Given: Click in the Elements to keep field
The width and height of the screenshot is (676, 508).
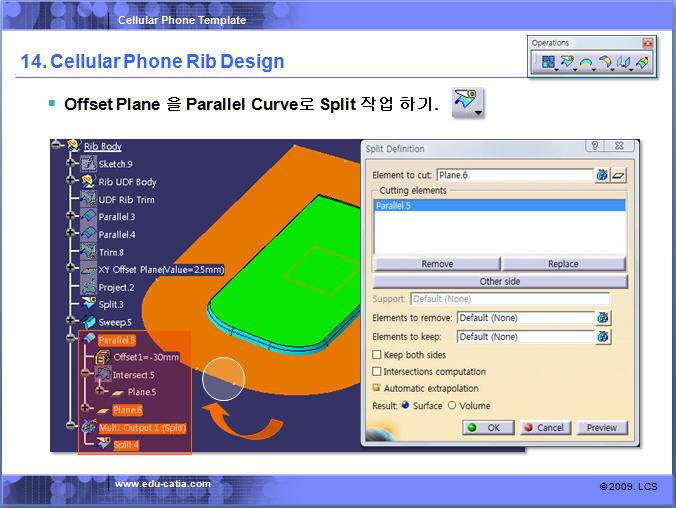Looking at the screenshot, I should 524,337.
